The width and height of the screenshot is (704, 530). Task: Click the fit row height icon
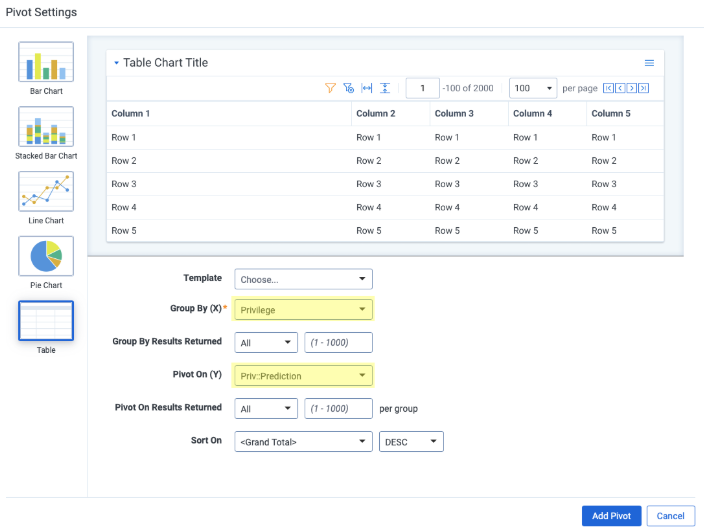[x=385, y=88]
